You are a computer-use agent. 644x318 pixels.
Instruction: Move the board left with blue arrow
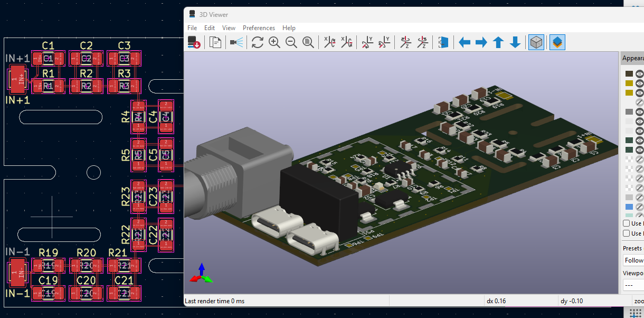point(465,43)
